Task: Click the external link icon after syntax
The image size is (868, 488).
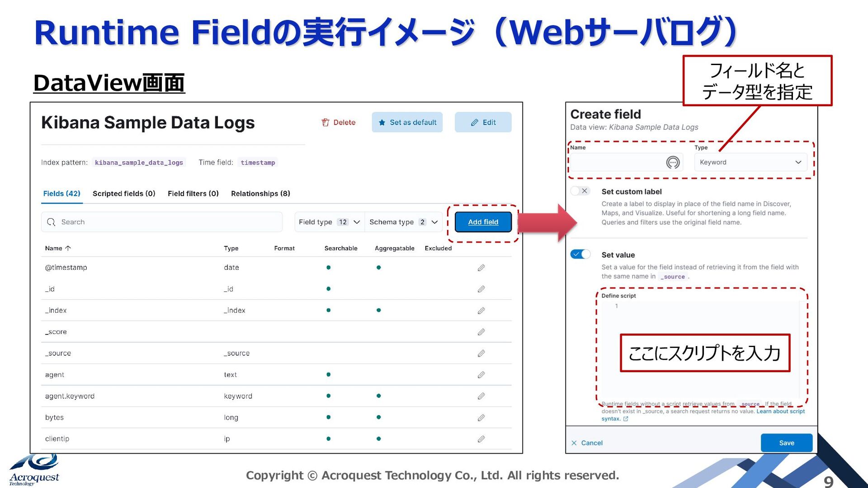Action: pyautogui.click(x=626, y=419)
